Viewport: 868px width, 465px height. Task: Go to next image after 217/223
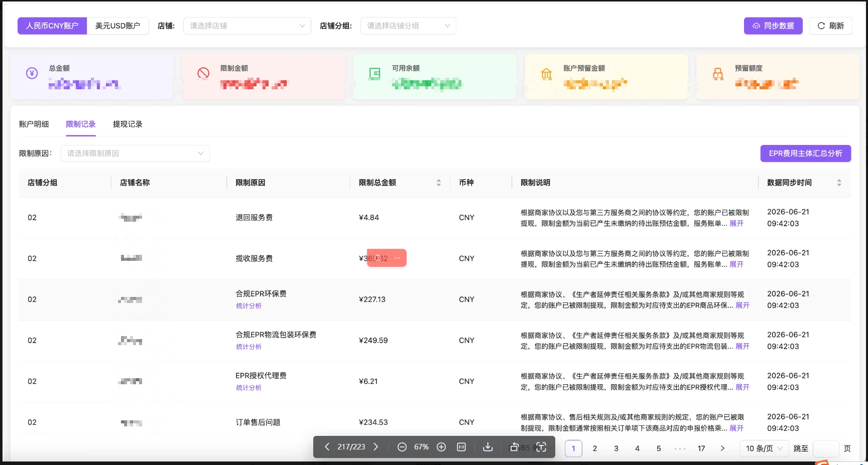(x=376, y=447)
